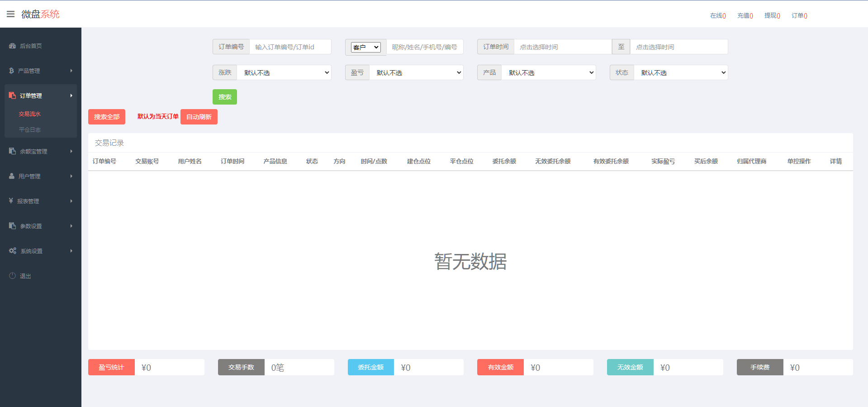Open the 状态 filter dropdown

coord(681,73)
